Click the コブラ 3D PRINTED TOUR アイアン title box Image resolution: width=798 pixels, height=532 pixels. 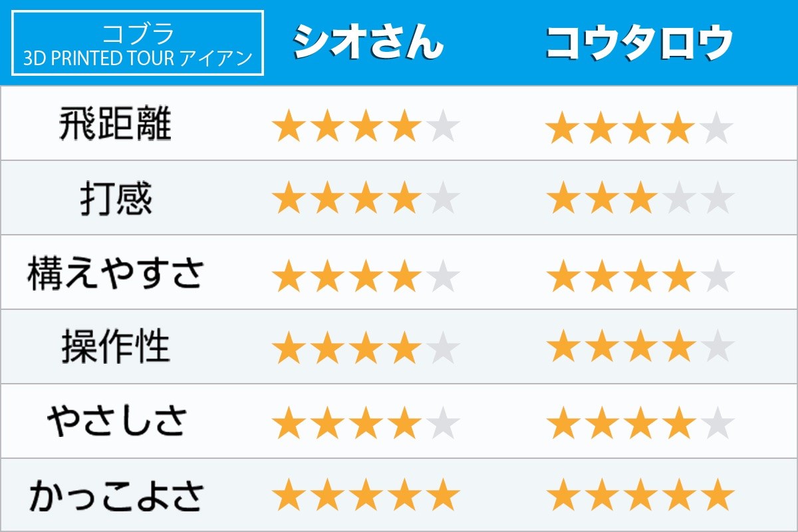pyautogui.click(x=138, y=43)
